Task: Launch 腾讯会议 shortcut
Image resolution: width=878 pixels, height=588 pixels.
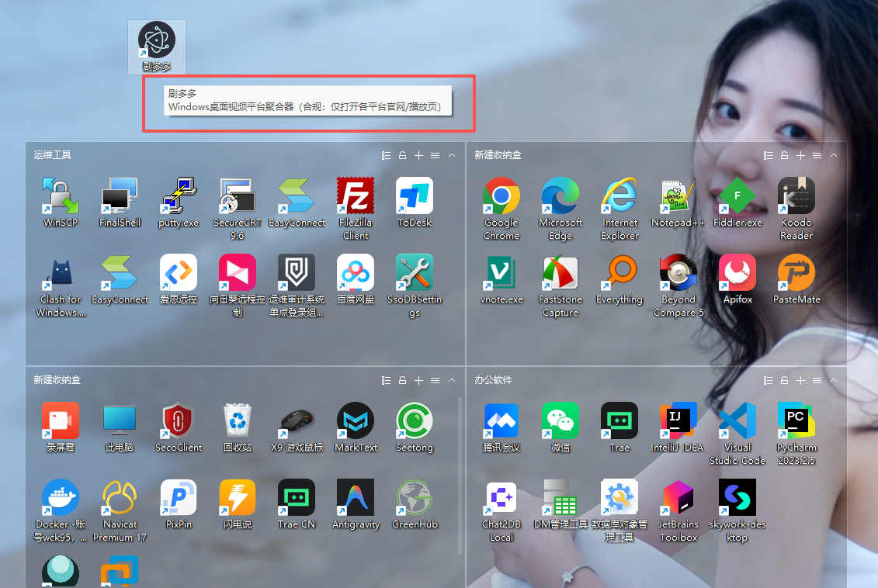Action: click(501, 427)
